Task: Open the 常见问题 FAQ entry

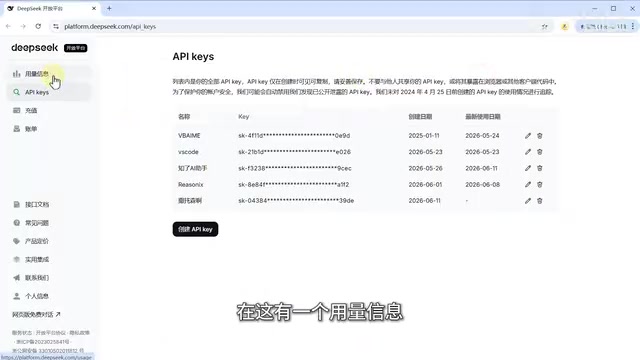Action: (37, 223)
